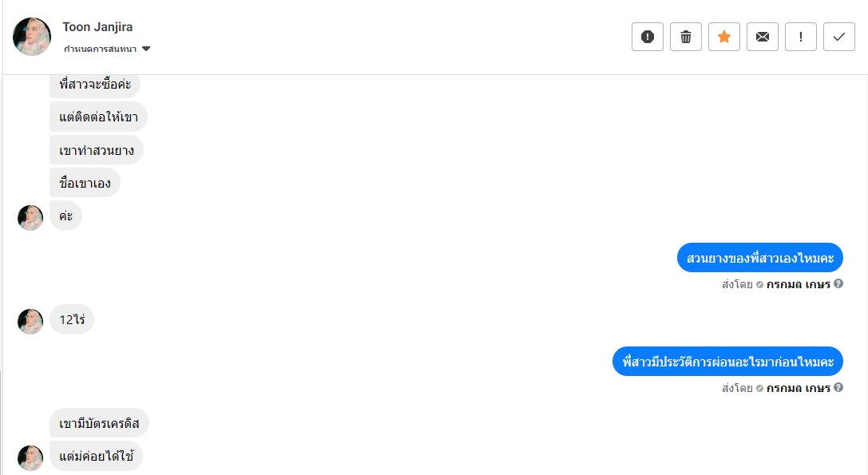Toggle the orange star on this conversation
Image resolution: width=868 pixels, height=475 pixels.
724,37
